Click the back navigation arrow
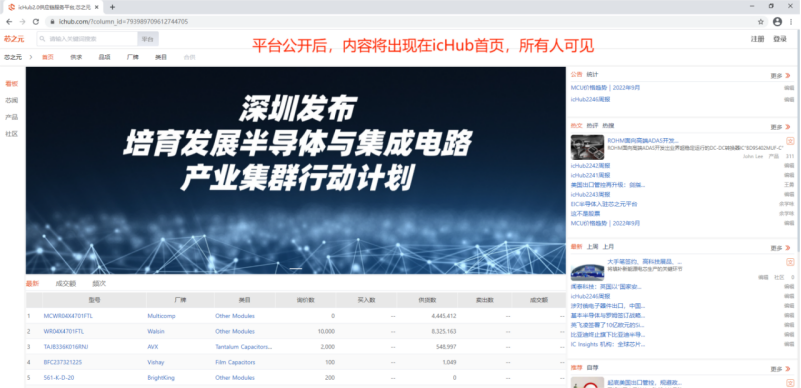Image resolution: width=801 pixels, height=388 pixels. (9, 22)
